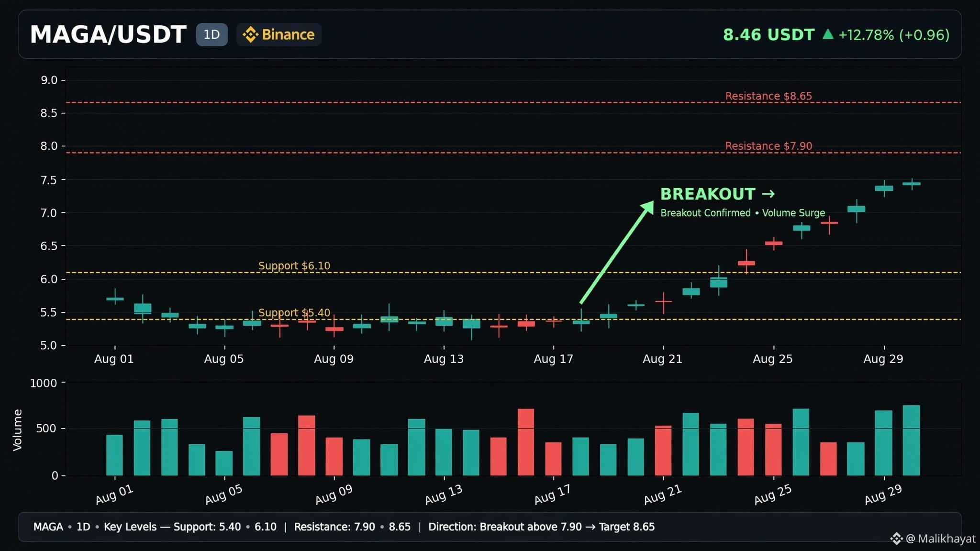Click the 500 volume axis label
The image size is (980, 551).
tap(46, 428)
